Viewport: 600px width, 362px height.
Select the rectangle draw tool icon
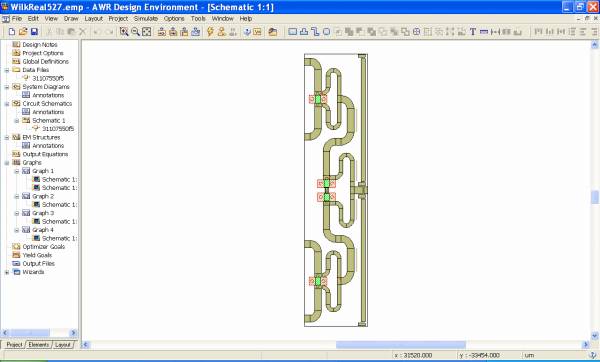(292, 32)
